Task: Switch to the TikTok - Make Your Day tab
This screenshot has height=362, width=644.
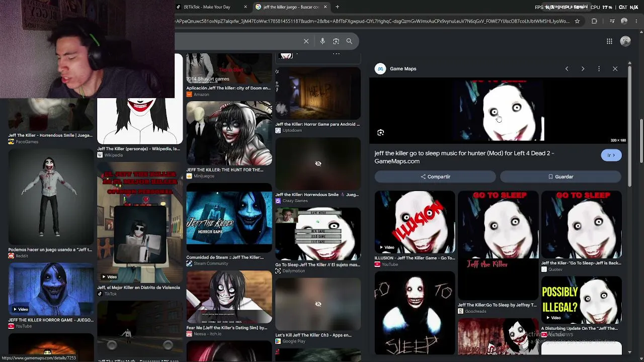Action: (212, 7)
